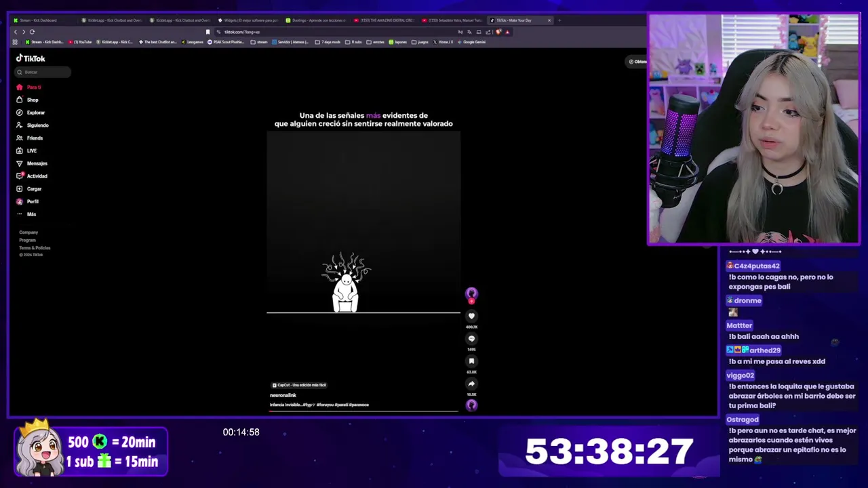868x488 pixels.
Task: Open the Home / X bookmark
Action: [443, 42]
